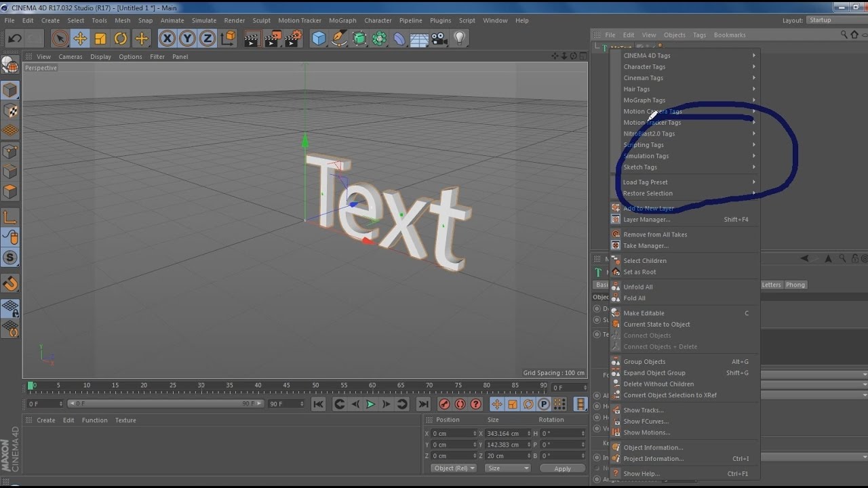868x488 pixels.
Task: Click the coordinate system icon
Action: click(x=229, y=39)
